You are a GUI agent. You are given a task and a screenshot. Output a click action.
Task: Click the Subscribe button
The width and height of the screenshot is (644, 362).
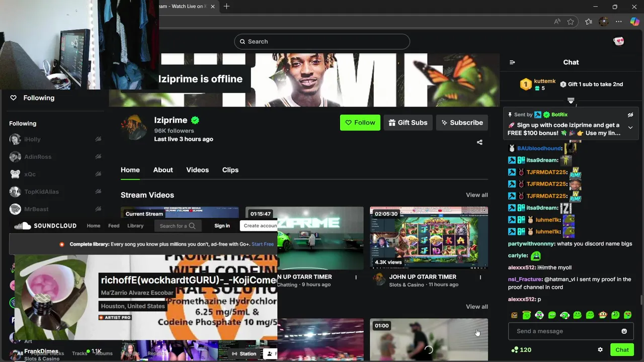click(462, 123)
